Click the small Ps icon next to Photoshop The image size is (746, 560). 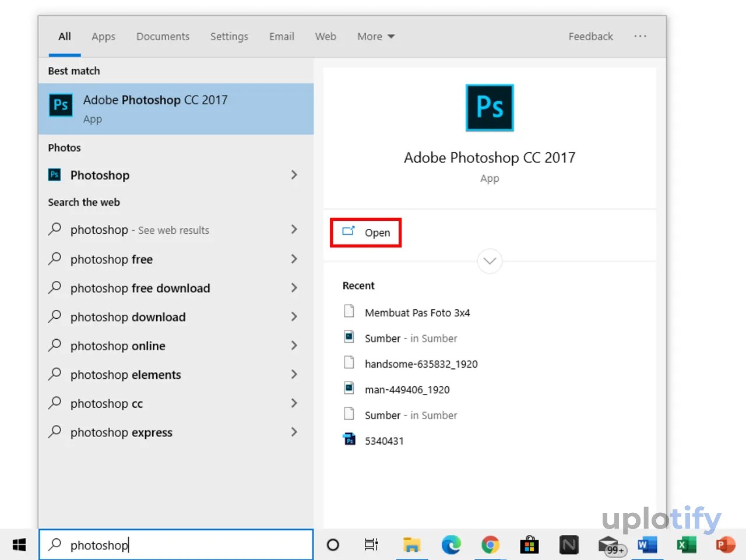click(x=55, y=174)
